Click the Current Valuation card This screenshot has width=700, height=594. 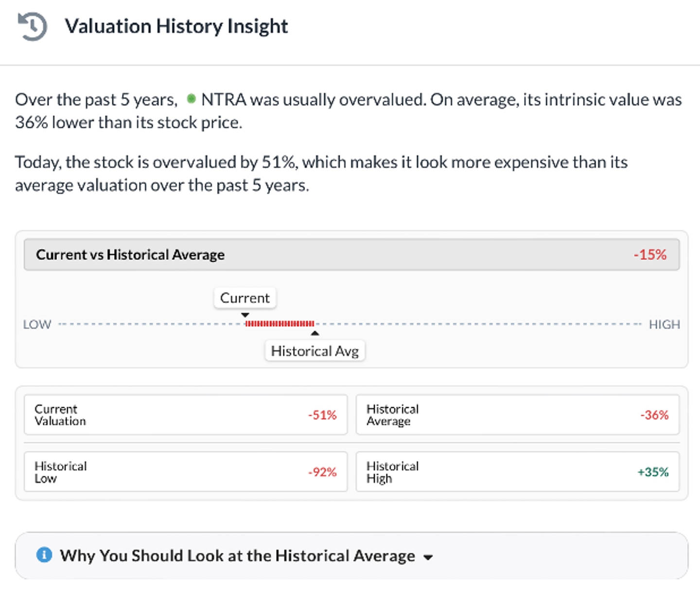[x=186, y=415]
